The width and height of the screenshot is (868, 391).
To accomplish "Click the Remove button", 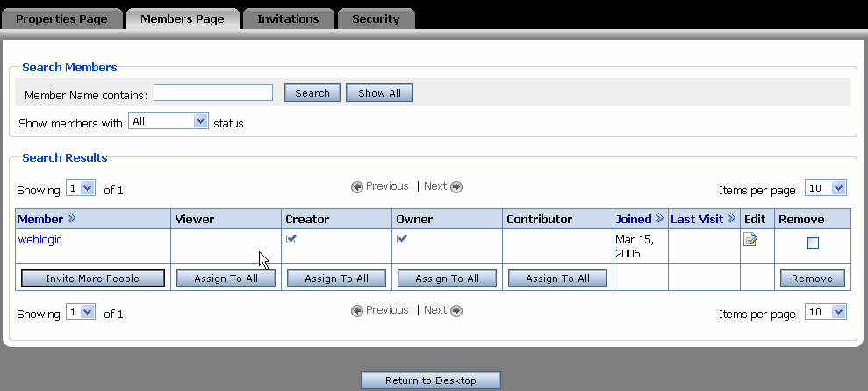I will pos(812,279).
